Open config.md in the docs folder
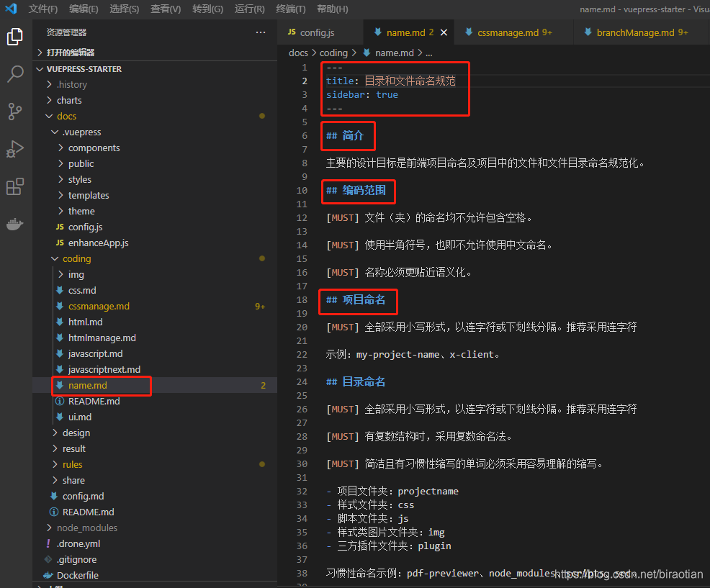The width and height of the screenshot is (710, 588). coord(155,496)
